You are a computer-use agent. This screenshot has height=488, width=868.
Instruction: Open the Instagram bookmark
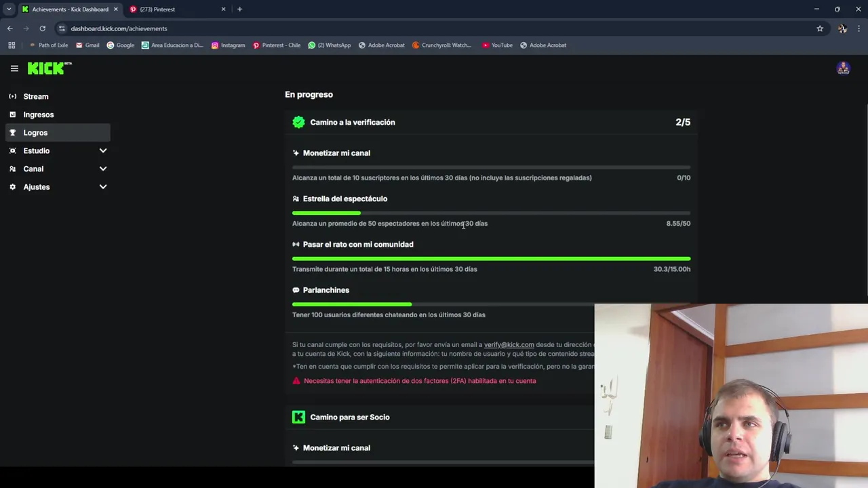click(x=228, y=45)
